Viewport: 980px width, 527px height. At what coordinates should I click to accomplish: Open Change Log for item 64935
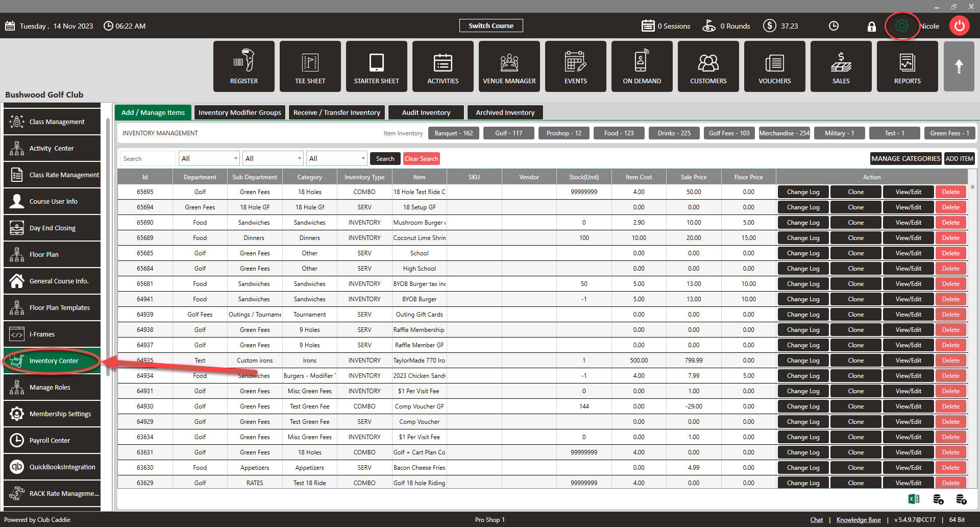(803, 361)
